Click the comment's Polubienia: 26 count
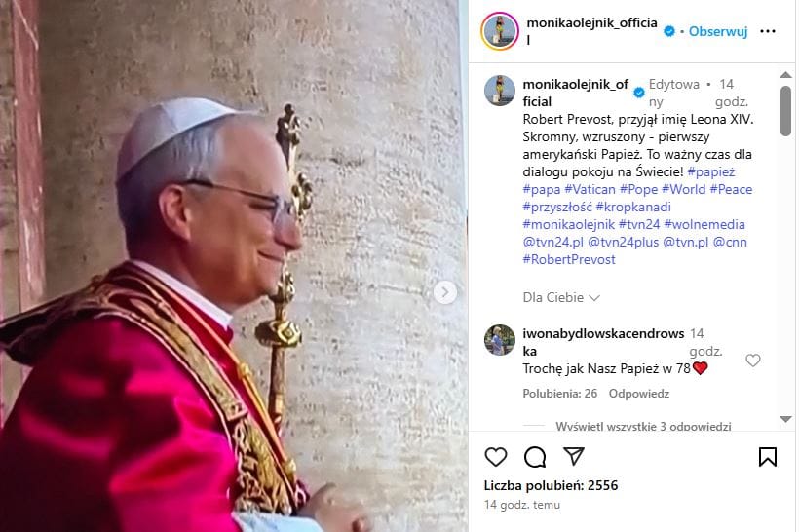The height and width of the screenshot is (532, 799). click(560, 394)
